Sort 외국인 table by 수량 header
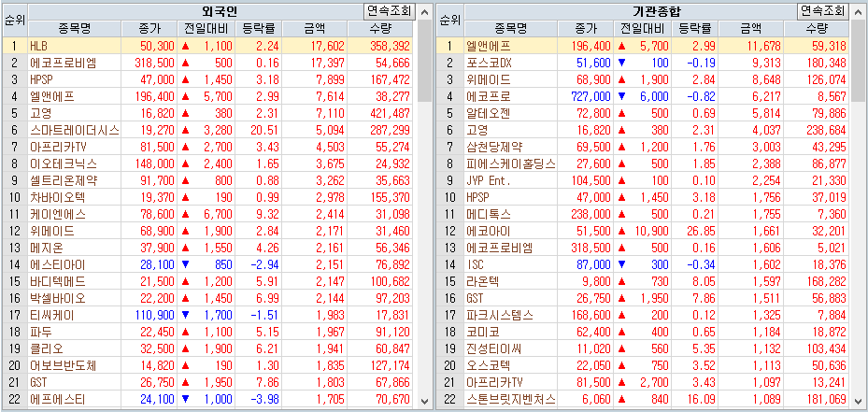Viewport: 868px width, 412px height. click(381, 29)
